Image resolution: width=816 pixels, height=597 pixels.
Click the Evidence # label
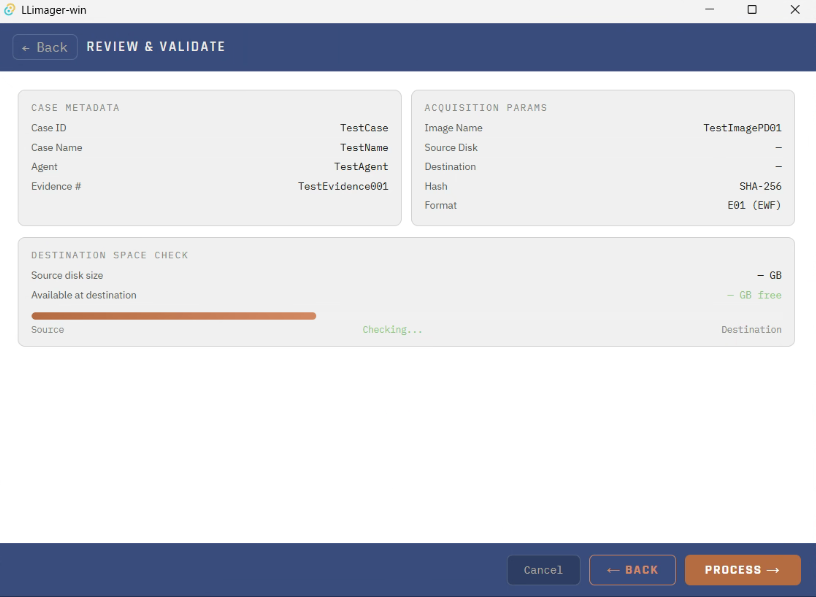coord(56,186)
